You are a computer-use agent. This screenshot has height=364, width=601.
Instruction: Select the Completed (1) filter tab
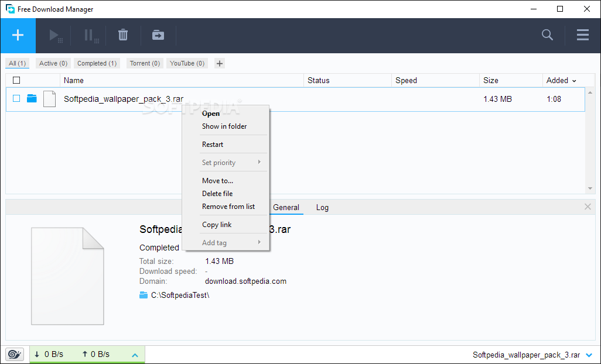point(97,63)
